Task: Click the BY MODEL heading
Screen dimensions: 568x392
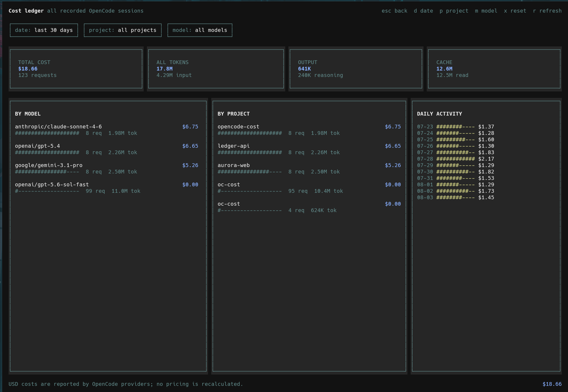Action: (28, 114)
